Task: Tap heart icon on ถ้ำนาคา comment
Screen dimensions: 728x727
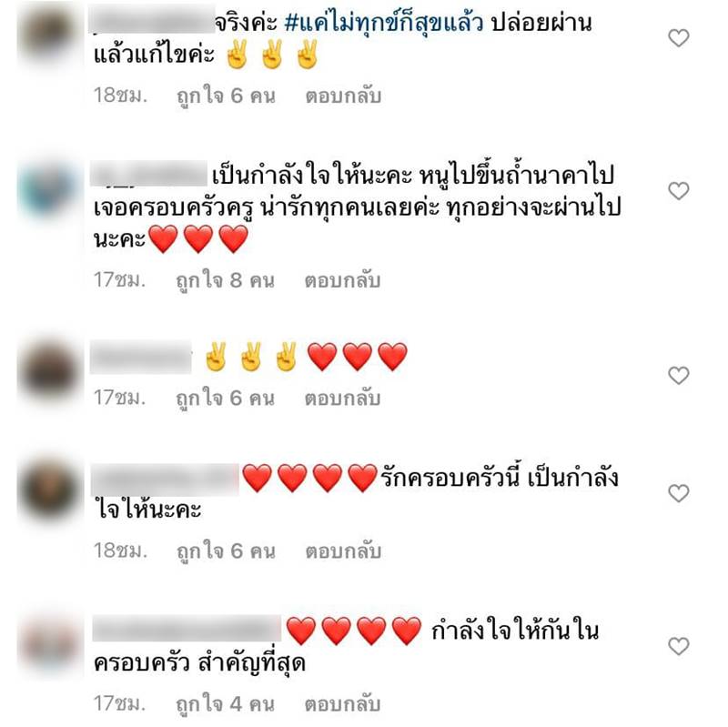Action: point(678,191)
